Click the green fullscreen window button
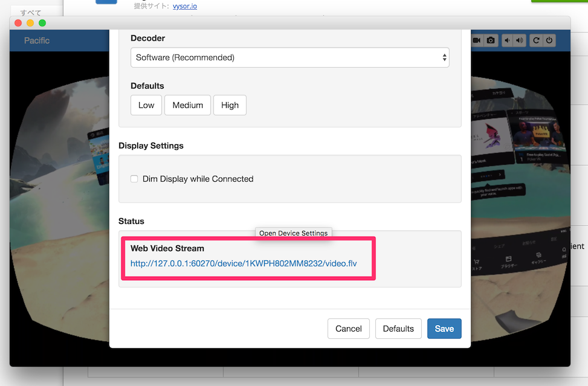This screenshot has width=588, height=386. coord(42,23)
